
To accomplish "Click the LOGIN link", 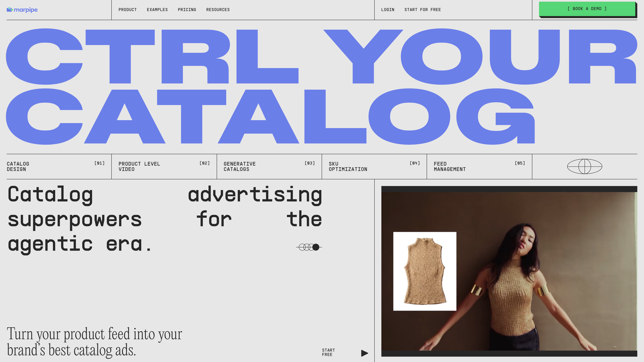I will point(388,10).
